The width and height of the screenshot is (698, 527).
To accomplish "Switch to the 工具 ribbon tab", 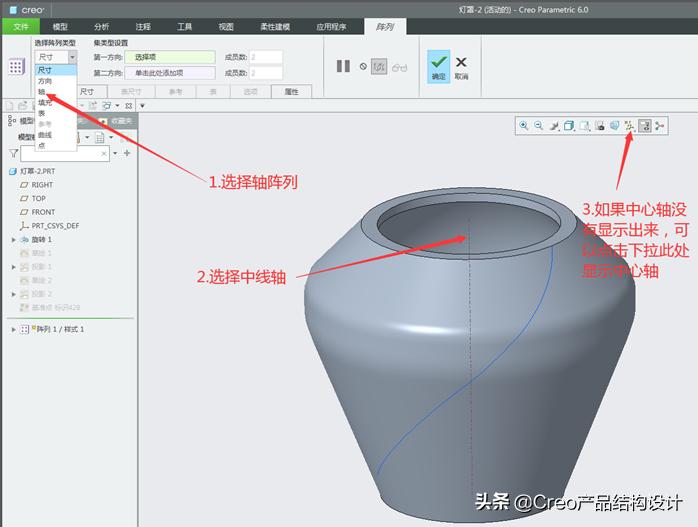I will pyautogui.click(x=184, y=27).
